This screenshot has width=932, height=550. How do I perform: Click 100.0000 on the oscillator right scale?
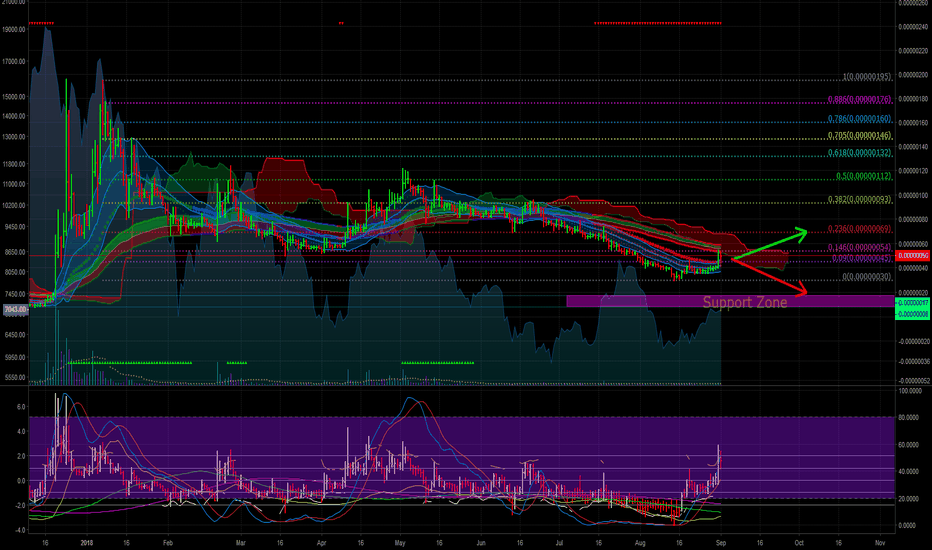(x=911, y=391)
